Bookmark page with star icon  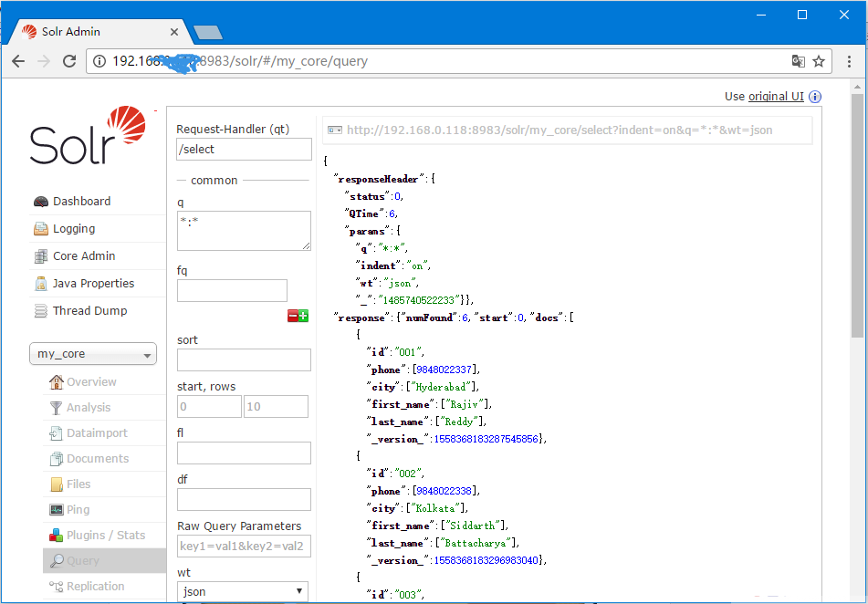tap(819, 61)
